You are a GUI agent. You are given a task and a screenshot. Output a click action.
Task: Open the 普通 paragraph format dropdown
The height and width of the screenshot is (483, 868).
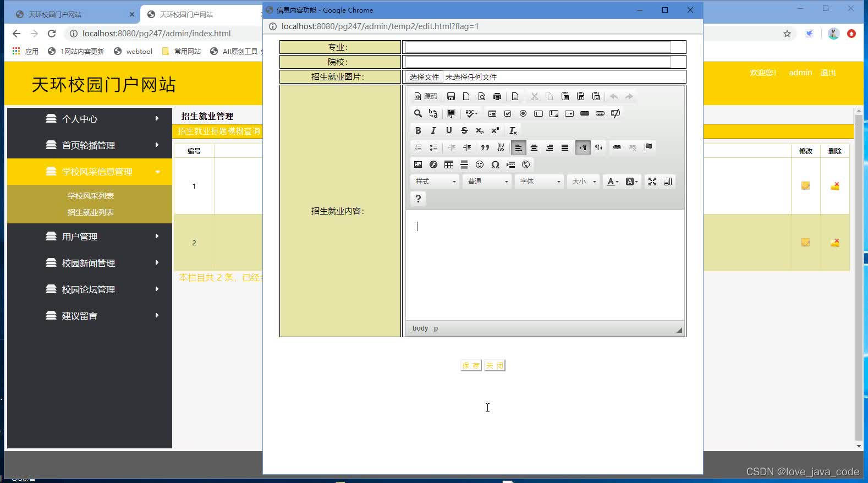point(487,182)
